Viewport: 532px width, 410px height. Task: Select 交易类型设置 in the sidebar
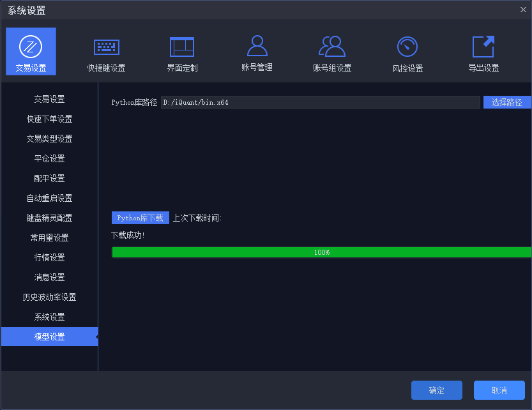click(49, 139)
